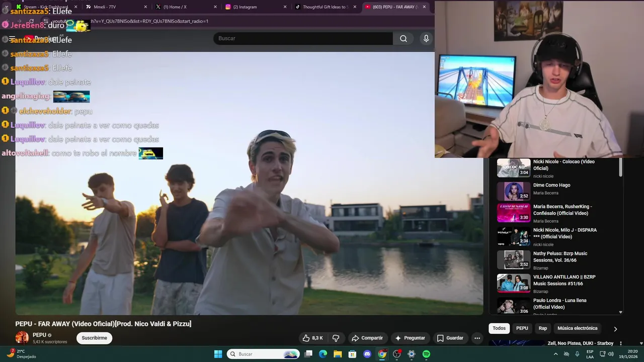Open the Settings gear app in the taskbar
Image resolution: width=644 pixels, height=362 pixels.
click(412, 354)
